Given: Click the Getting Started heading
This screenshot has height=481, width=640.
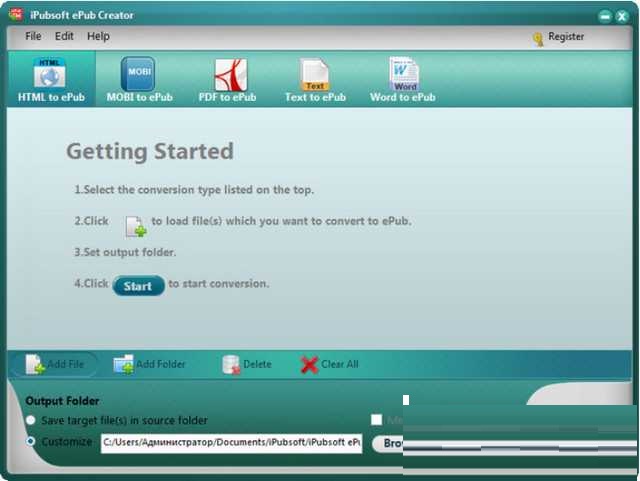Looking at the screenshot, I should [x=150, y=151].
